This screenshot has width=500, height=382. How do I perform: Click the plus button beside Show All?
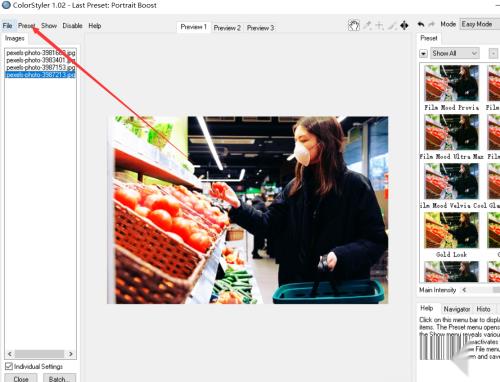click(493, 53)
